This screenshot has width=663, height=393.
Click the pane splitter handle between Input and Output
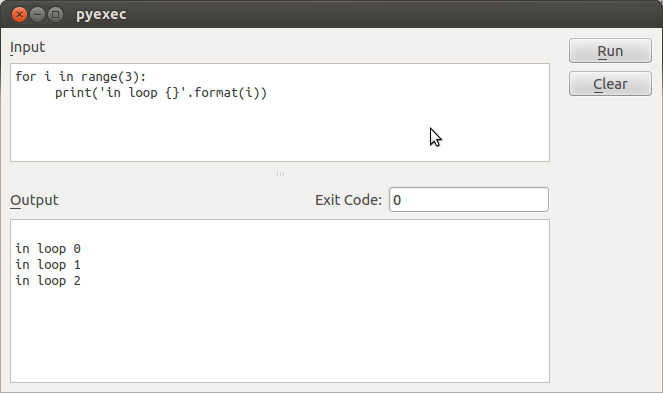coord(280,174)
